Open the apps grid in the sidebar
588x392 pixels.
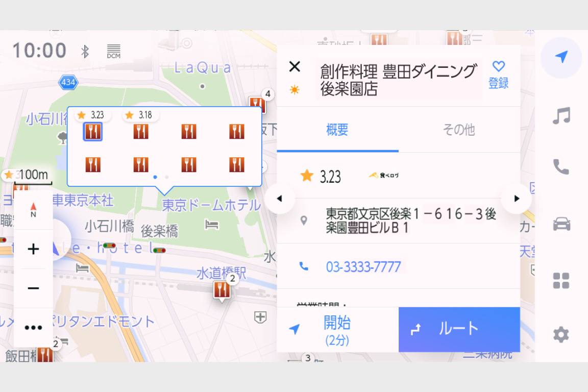(561, 279)
